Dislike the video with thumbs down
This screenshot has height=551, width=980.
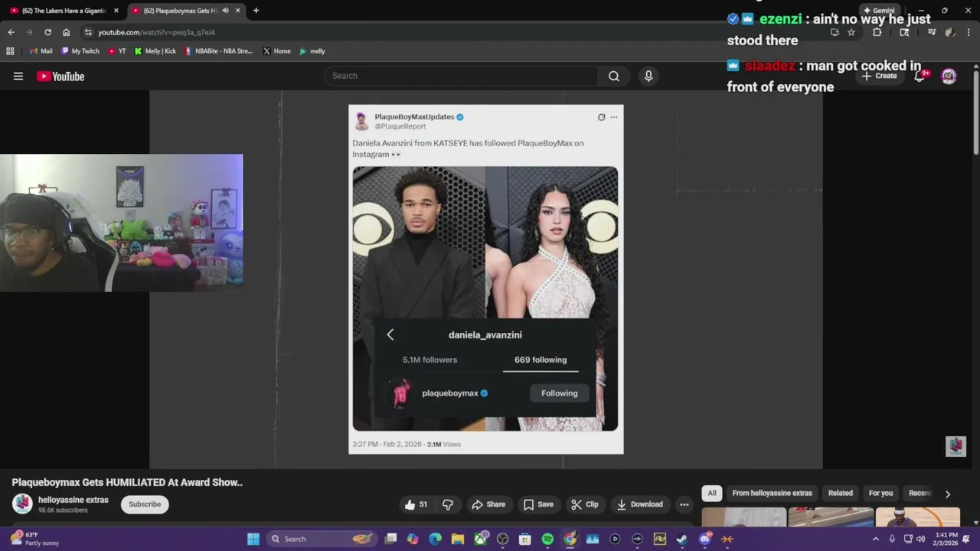(448, 504)
